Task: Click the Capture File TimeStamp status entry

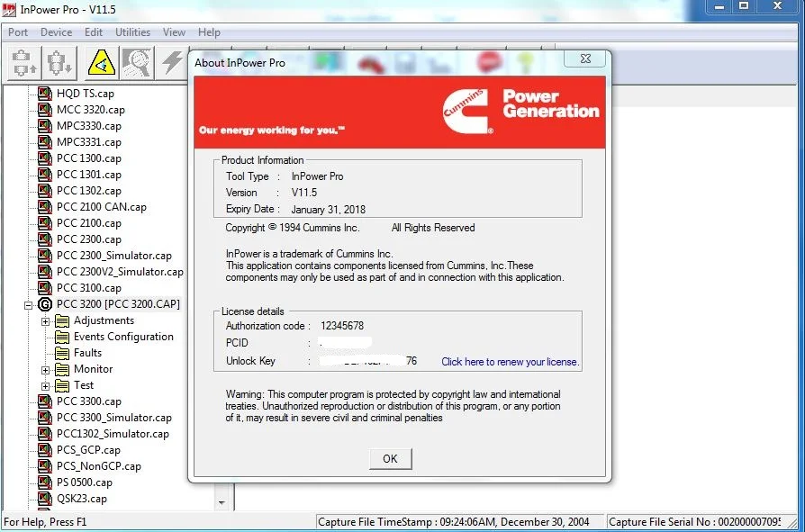Action: click(x=459, y=522)
